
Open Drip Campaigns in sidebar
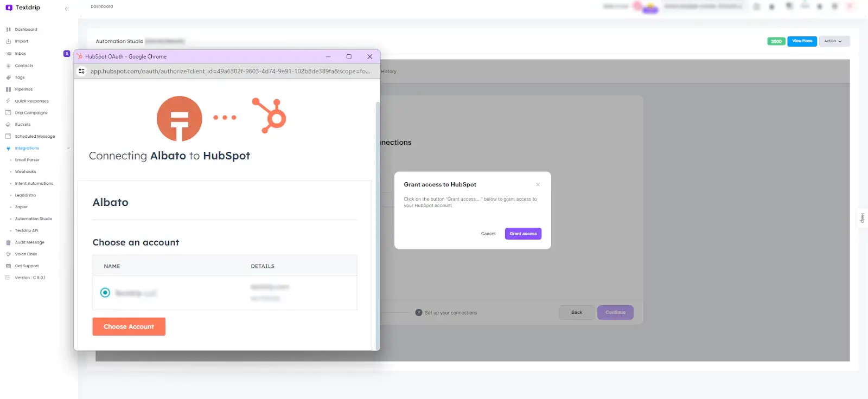pos(31,113)
